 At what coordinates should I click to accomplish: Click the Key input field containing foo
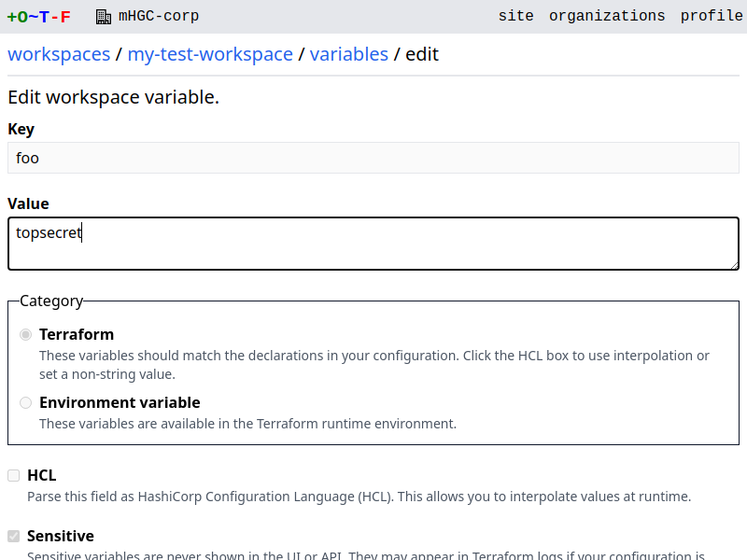pos(373,158)
